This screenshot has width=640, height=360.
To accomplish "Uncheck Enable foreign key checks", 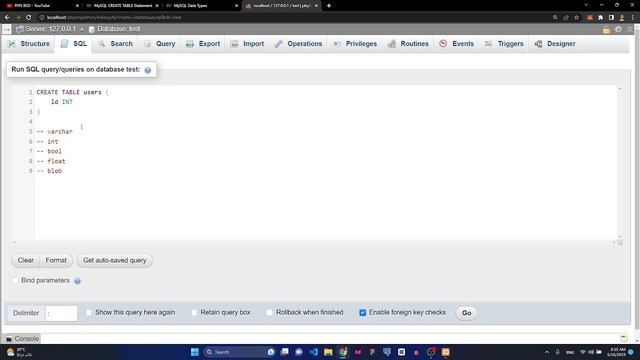I will click(362, 312).
